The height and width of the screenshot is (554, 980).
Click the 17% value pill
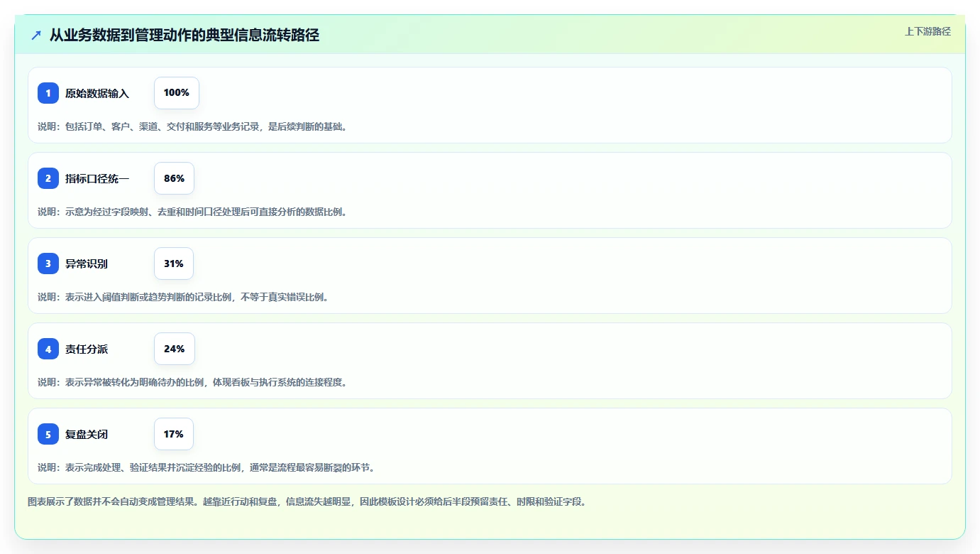[174, 434]
